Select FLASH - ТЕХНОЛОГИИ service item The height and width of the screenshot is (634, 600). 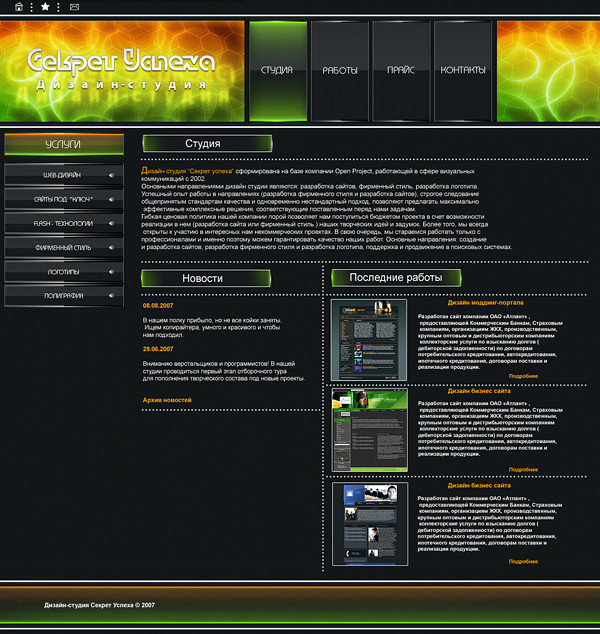click(x=64, y=224)
